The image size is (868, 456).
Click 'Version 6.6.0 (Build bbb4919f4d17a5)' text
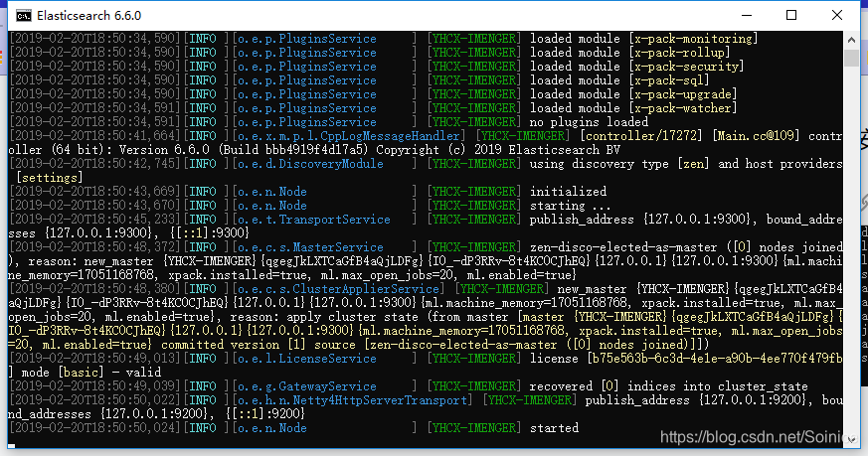(x=243, y=150)
